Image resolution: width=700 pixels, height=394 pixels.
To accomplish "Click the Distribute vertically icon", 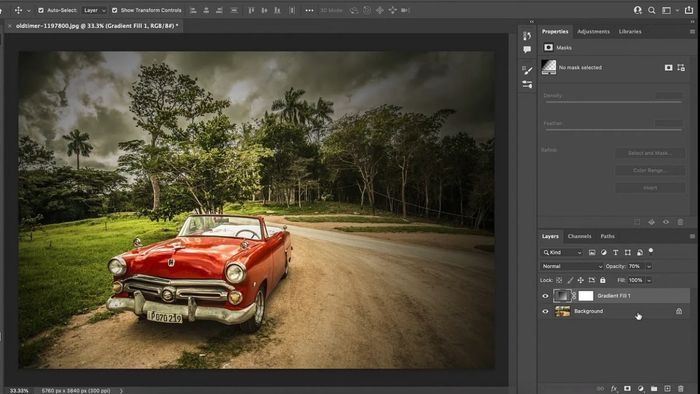I will pyautogui.click(x=234, y=10).
